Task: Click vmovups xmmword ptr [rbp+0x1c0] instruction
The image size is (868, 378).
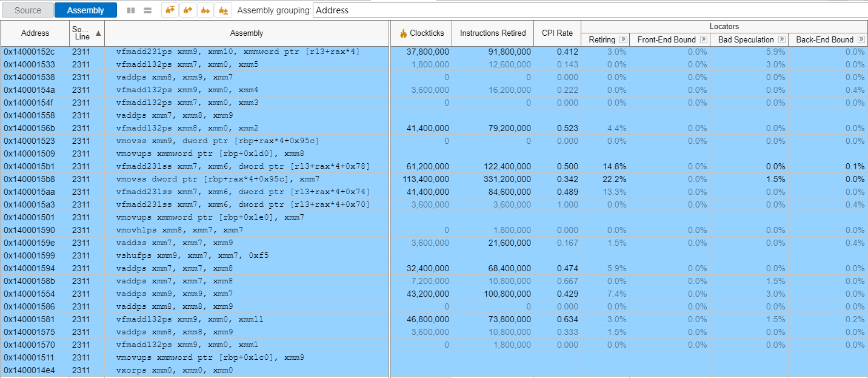Action: (210, 358)
